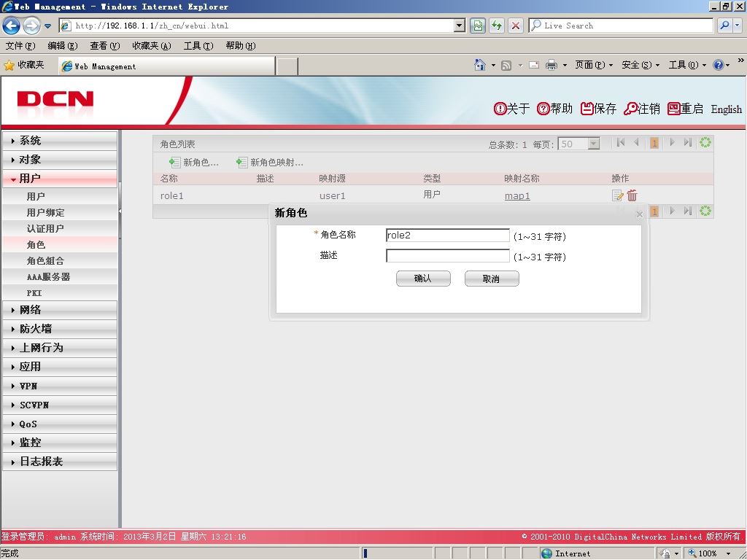The height and width of the screenshot is (560, 747).
Task: Open the map1 mapping link
Action: 517,195
